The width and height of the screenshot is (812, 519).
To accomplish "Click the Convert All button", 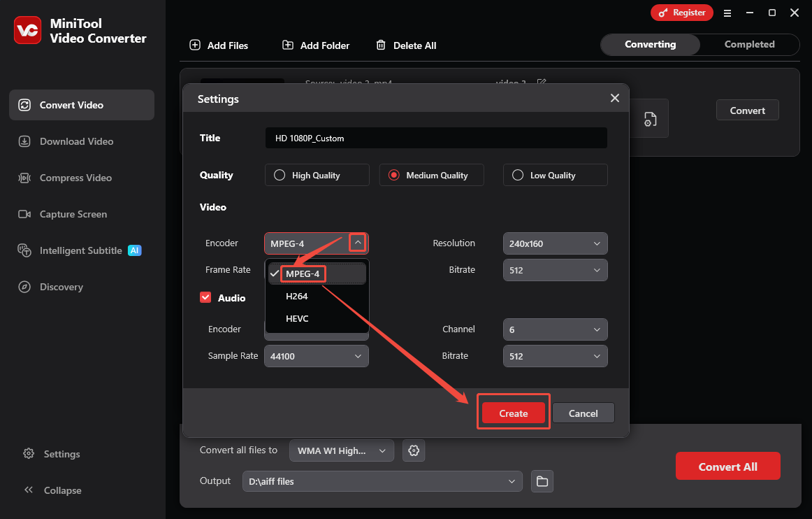I will [x=728, y=466].
